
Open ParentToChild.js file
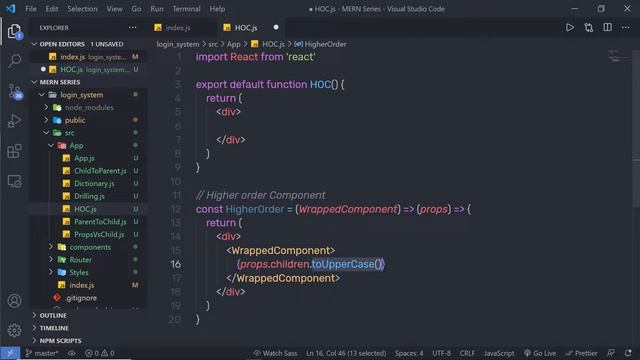point(100,222)
